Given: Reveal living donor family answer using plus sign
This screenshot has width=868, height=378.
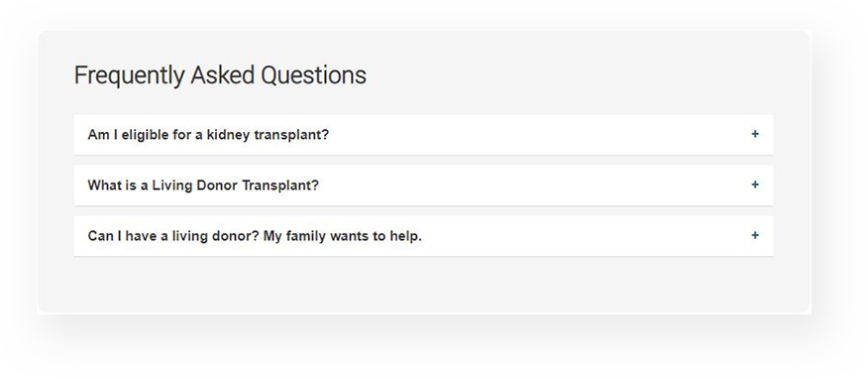Looking at the screenshot, I should (754, 235).
